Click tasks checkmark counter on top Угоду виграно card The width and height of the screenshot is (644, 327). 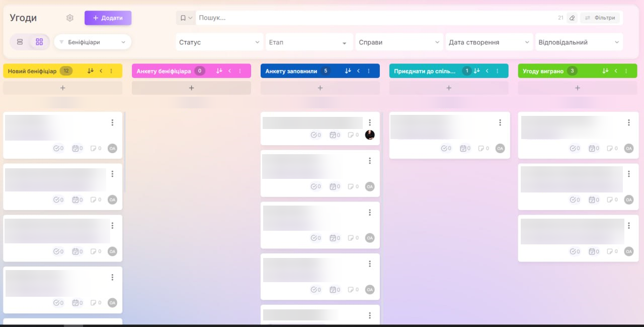(575, 148)
